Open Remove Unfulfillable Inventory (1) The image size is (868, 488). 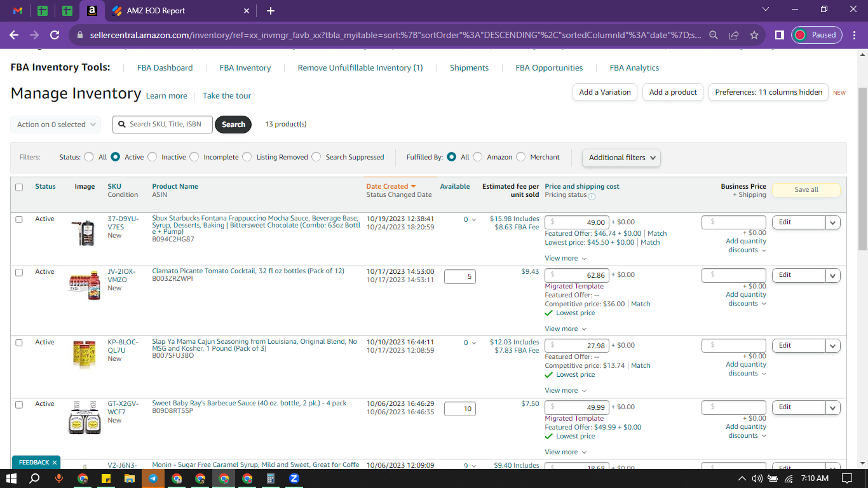coord(360,68)
